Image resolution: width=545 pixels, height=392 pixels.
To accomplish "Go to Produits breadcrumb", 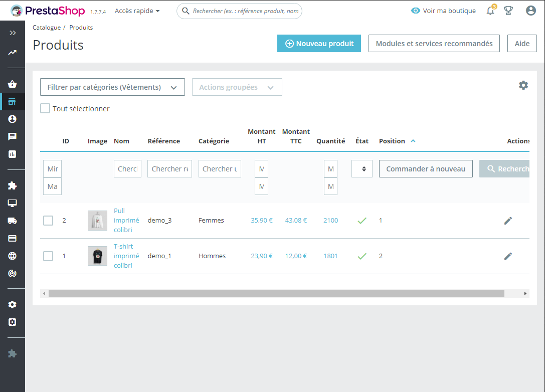I will [81, 28].
